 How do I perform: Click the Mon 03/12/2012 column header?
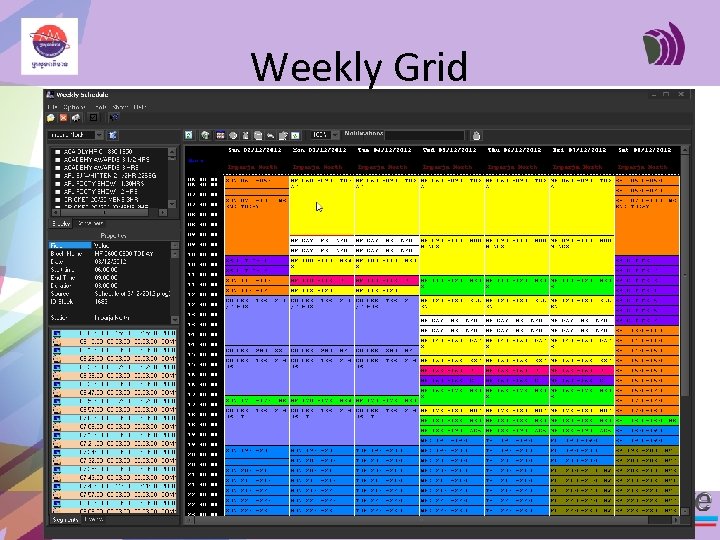coord(320,150)
